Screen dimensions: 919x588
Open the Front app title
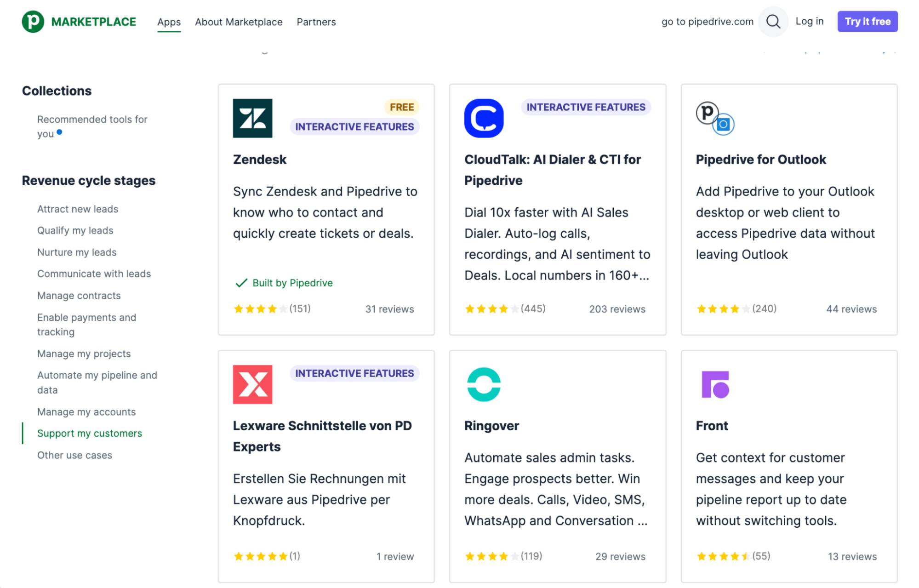pos(712,426)
